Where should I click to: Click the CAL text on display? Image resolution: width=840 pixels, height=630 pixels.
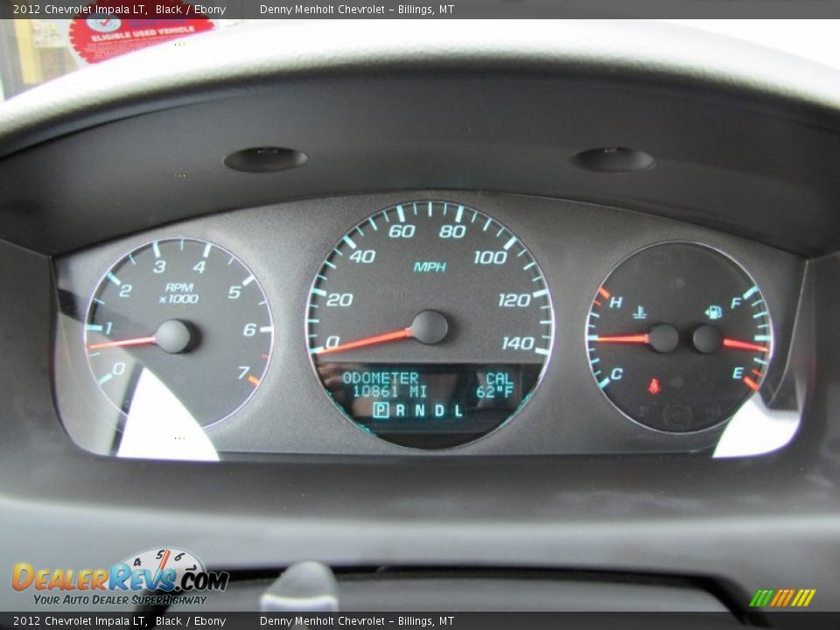click(499, 378)
